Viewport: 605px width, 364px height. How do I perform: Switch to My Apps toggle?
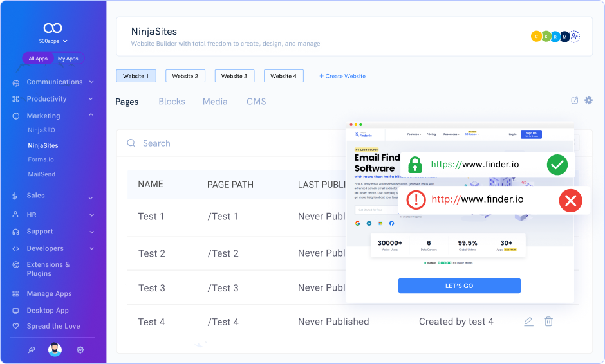[x=68, y=59]
